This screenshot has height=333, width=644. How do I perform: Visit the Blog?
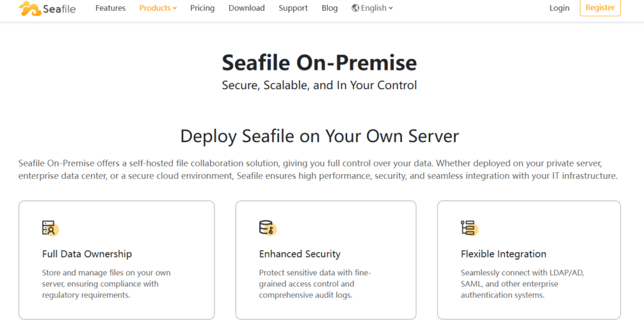330,8
